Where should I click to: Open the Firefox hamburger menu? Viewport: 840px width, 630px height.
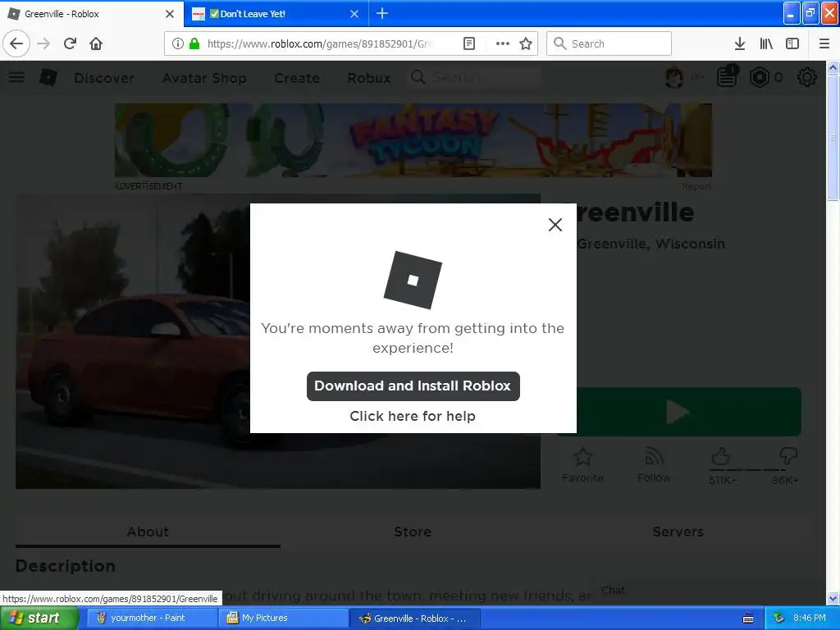(824, 43)
